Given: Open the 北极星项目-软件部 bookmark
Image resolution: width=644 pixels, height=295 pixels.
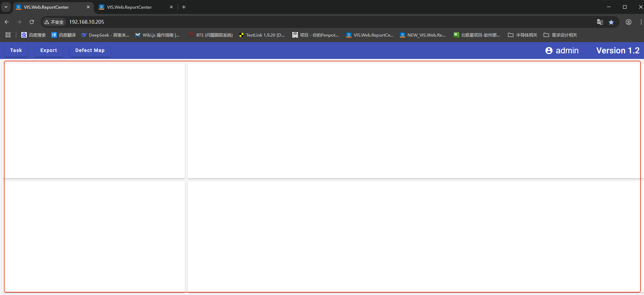Looking at the screenshot, I should [x=477, y=35].
